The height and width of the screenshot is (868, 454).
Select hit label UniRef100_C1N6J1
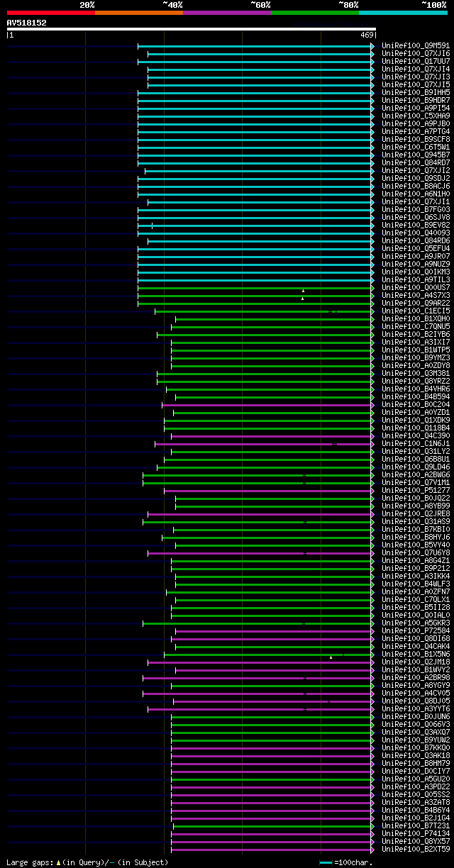point(416,444)
